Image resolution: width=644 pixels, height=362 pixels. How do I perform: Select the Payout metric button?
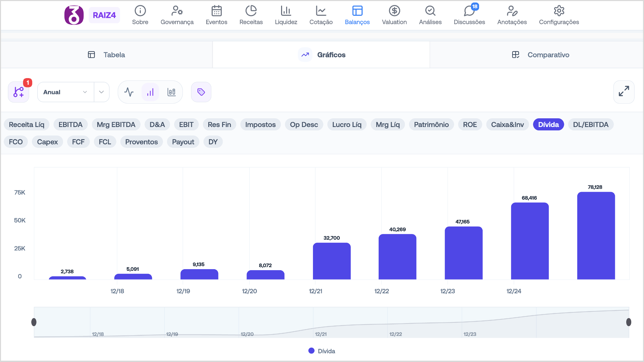(183, 142)
